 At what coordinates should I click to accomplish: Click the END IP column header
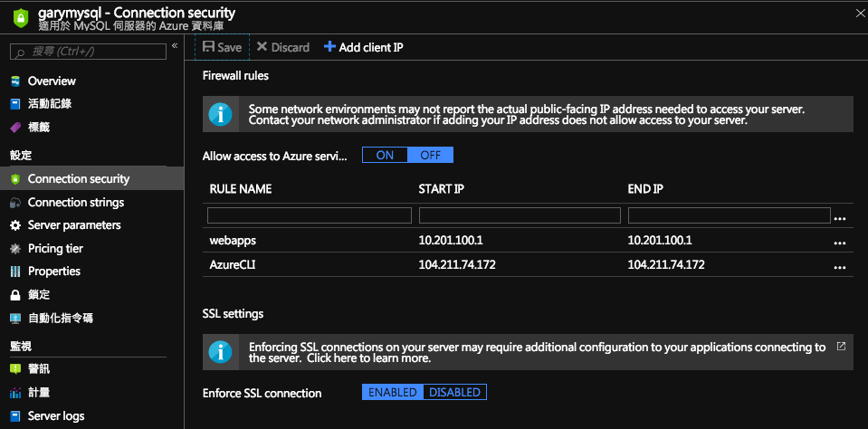[x=645, y=189]
